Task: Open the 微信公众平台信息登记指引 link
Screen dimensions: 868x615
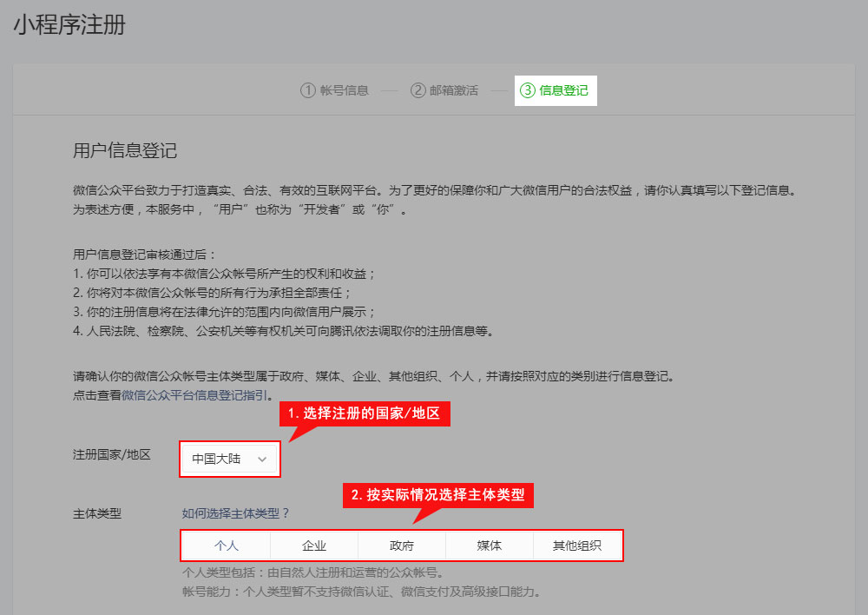Action: point(197,395)
